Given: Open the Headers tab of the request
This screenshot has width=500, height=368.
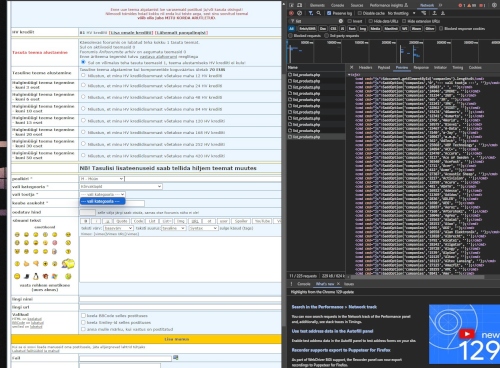Looking at the screenshot, I should (x=365, y=67).
